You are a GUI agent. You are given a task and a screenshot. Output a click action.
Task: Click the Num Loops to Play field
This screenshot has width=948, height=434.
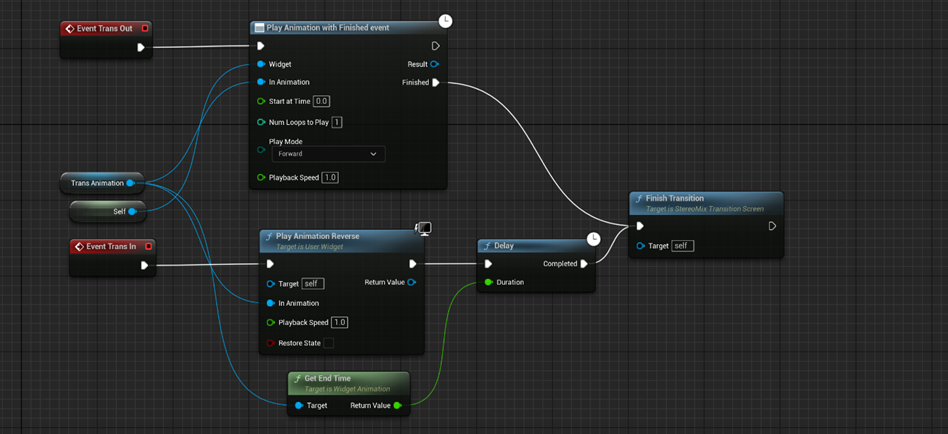tap(337, 122)
